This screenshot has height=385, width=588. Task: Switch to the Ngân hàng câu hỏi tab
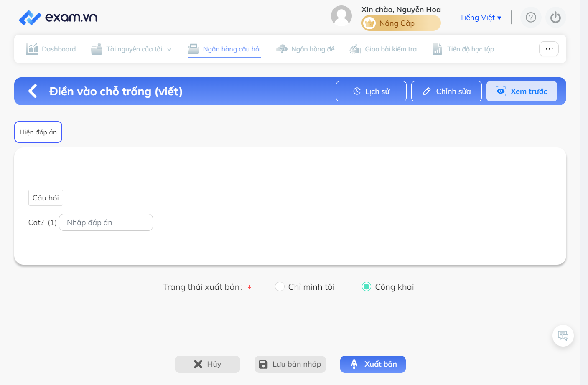click(x=224, y=49)
